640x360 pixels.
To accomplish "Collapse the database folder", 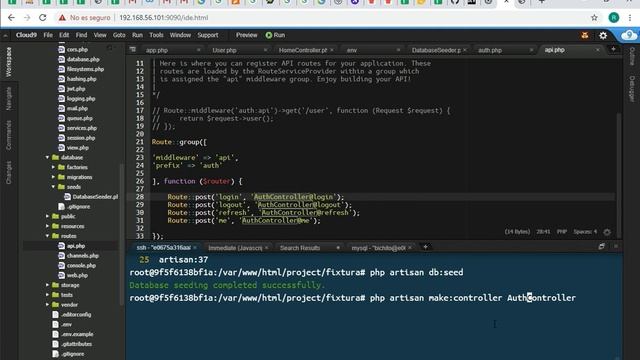I will pyautogui.click(x=47, y=158).
